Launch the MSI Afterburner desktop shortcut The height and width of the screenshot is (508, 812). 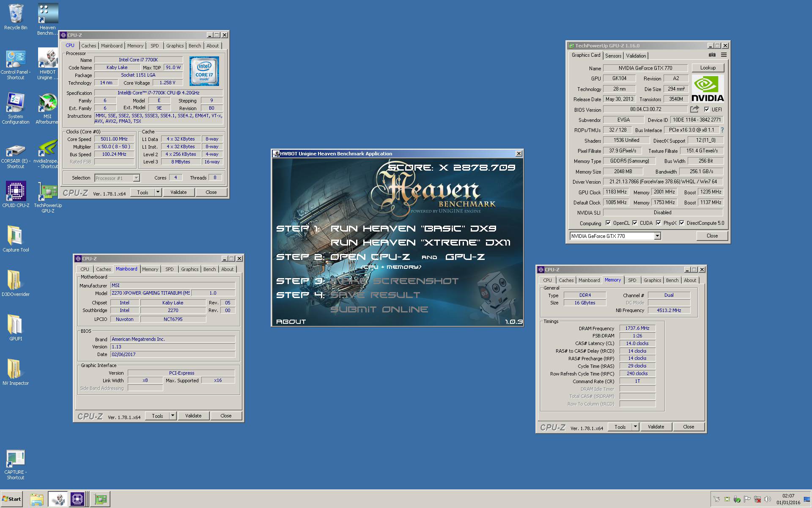pos(48,109)
